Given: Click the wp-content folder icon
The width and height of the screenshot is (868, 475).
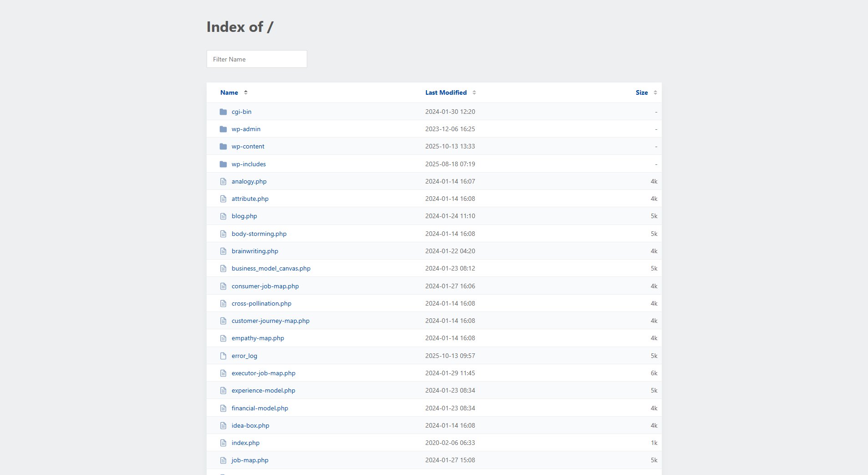Looking at the screenshot, I should click(223, 146).
